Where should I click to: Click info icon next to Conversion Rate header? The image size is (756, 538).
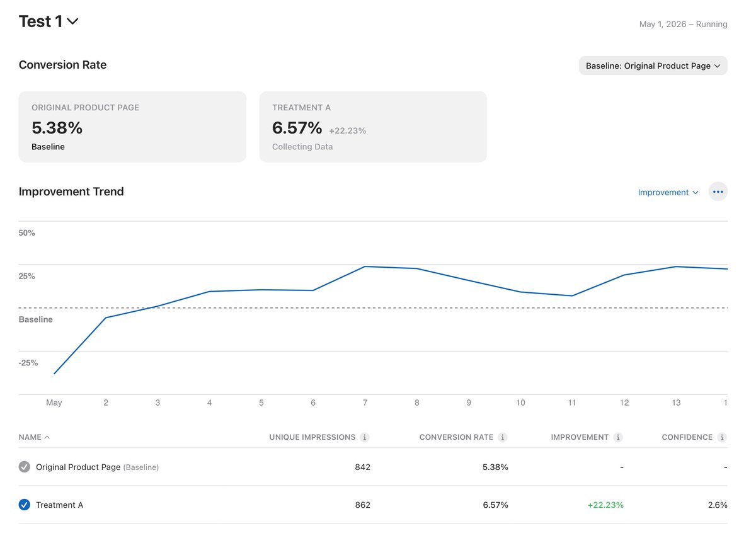pyautogui.click(x=502, y=437)
